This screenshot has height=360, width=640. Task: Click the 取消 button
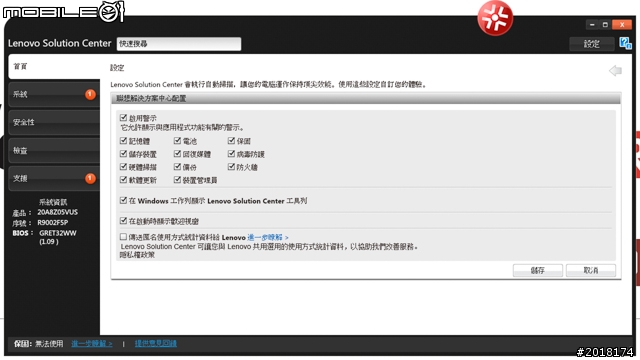(x=591, y=270)
